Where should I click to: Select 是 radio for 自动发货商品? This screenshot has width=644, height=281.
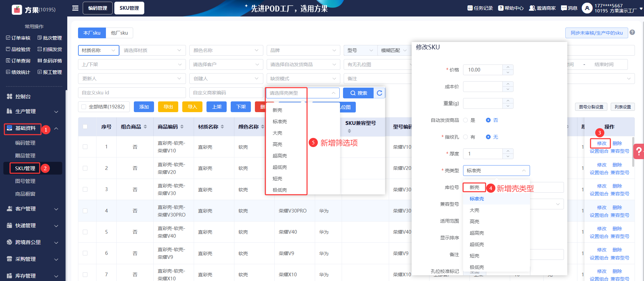(x=465, y=120)
